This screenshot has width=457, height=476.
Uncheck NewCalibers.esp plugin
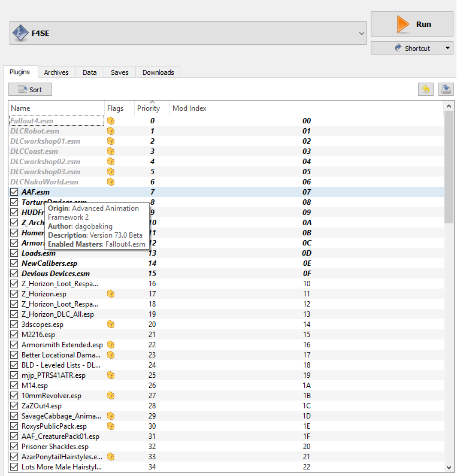[14, 263]
